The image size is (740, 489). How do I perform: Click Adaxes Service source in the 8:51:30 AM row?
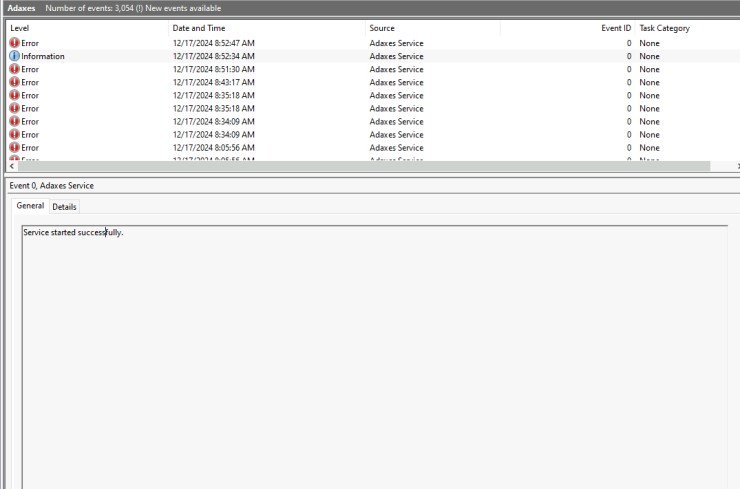396,69
